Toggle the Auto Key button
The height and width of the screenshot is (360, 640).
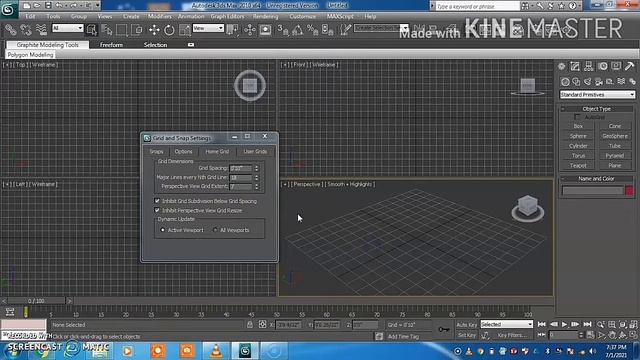[x=467, y=324]
